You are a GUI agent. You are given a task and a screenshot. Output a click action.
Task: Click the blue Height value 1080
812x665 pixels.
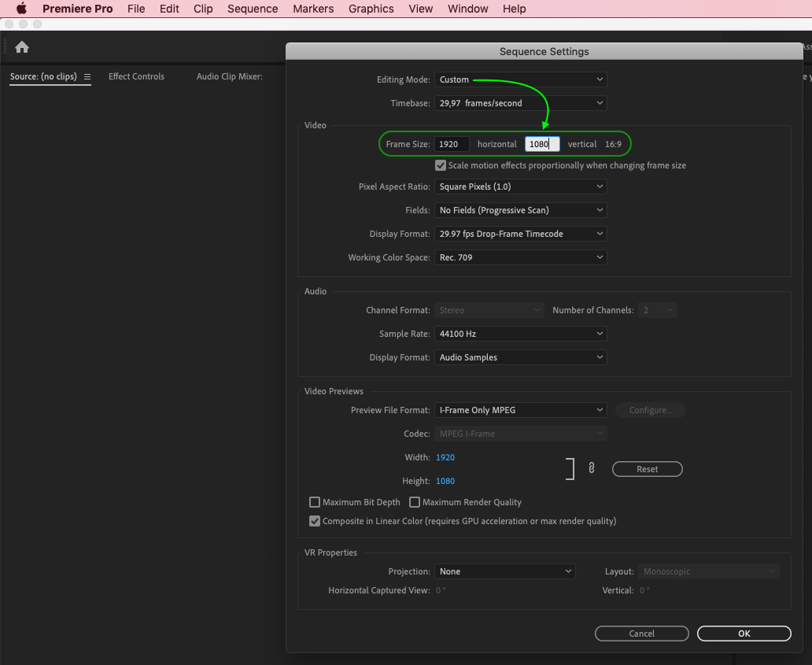[445, 481]
